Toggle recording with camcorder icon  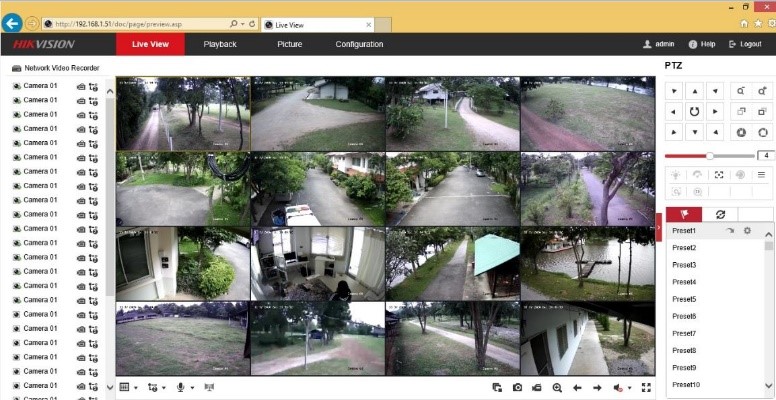536,388
